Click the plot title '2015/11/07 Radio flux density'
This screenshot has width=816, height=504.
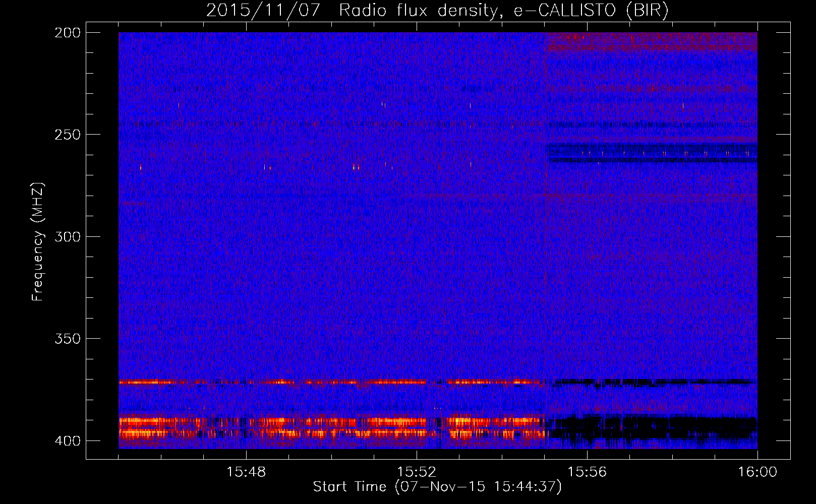click(437, 10)
